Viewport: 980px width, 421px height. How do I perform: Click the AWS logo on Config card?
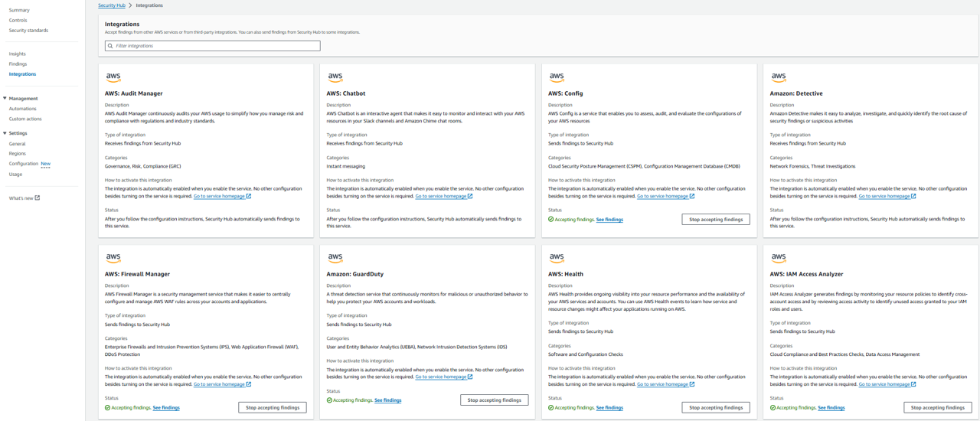[557, 77]
